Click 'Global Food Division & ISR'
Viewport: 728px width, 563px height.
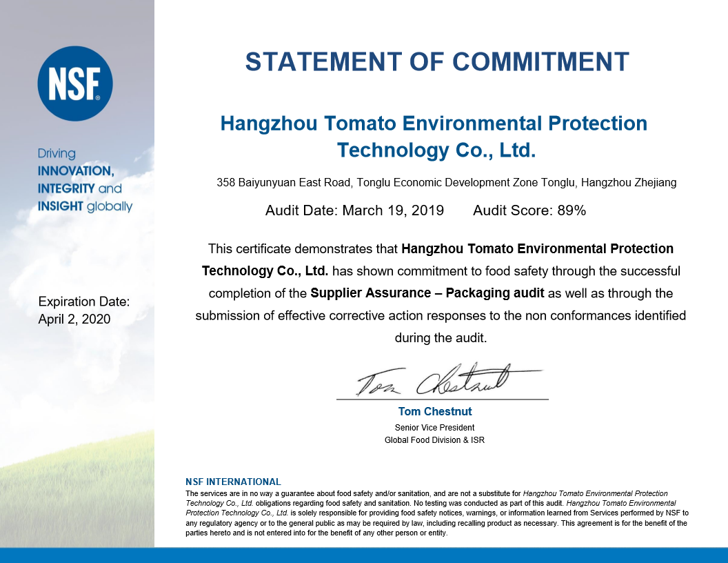point(434,440)
